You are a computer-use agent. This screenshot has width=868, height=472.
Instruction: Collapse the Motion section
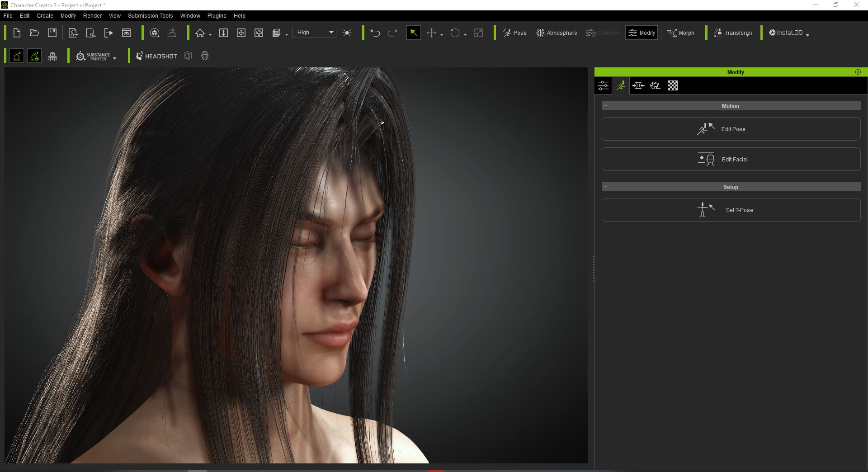click(x=606, y=106)
